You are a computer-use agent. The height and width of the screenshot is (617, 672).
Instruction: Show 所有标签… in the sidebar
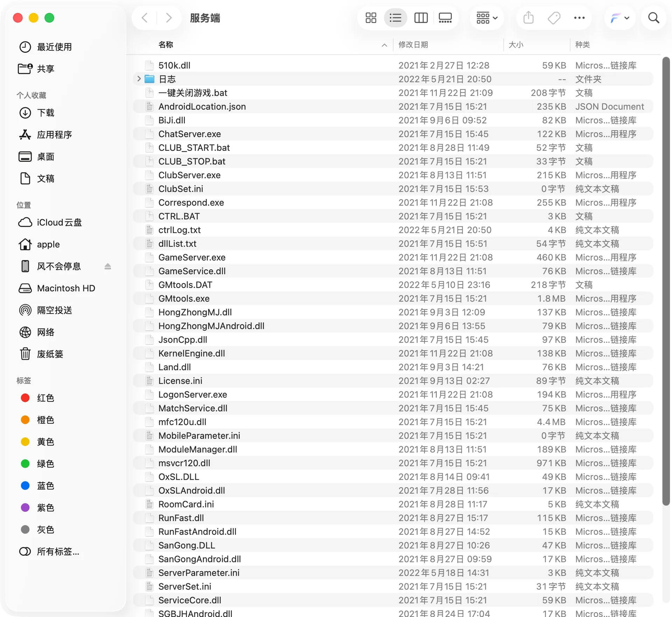[x=49, y=552]
